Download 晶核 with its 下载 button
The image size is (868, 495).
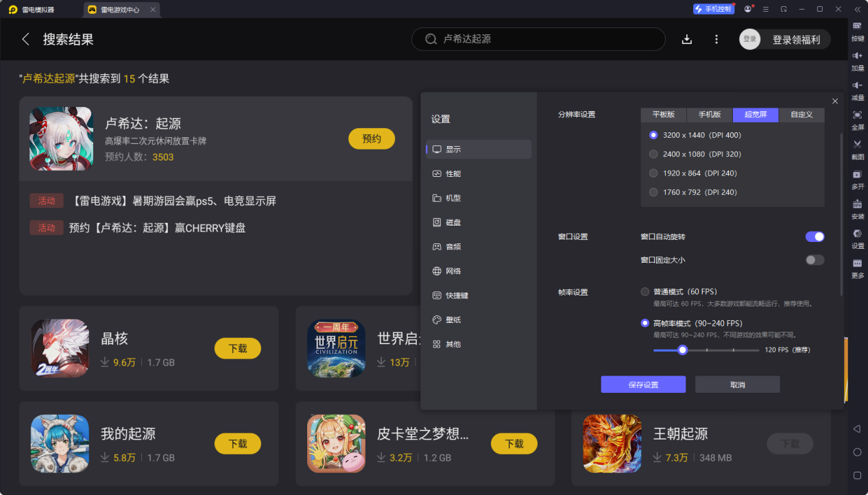(238, 348)
